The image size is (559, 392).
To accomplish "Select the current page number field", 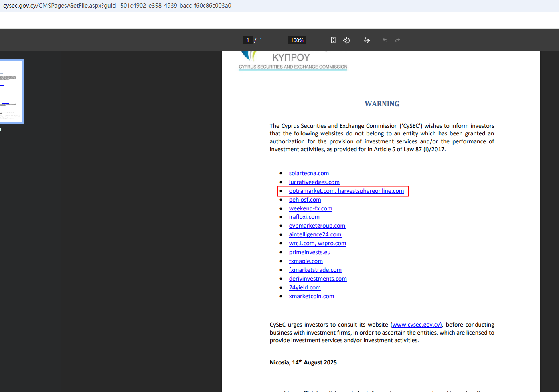I will [x=248, y=40].
